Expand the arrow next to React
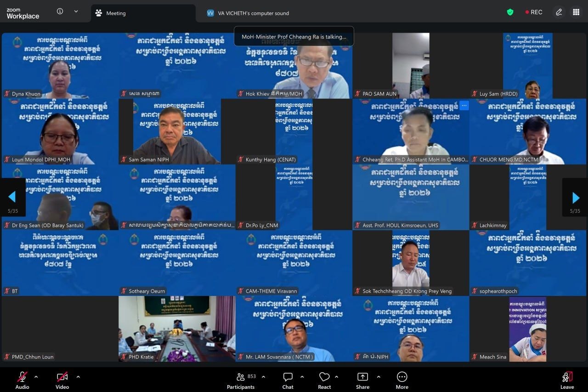588x392 pixels. click(336, 377)
